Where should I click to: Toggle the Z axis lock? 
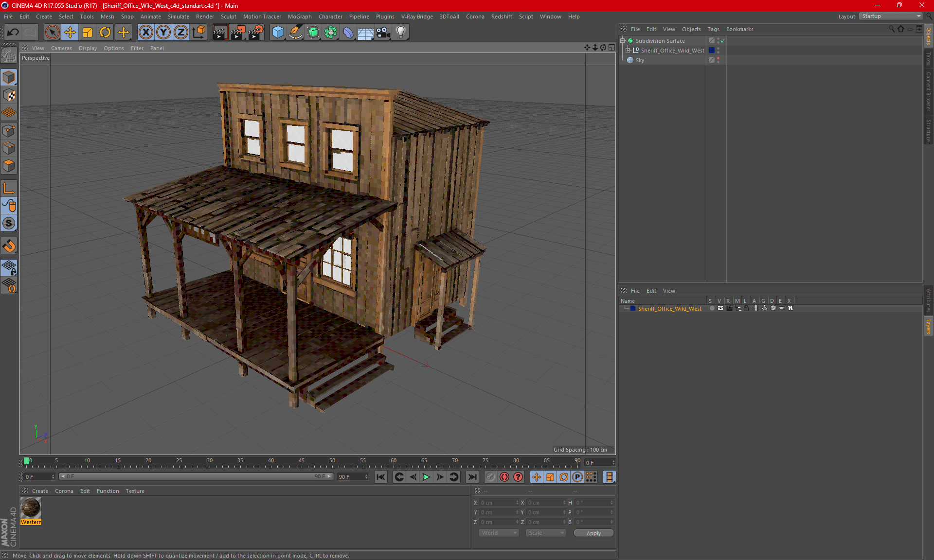click(x=181, y=32)
